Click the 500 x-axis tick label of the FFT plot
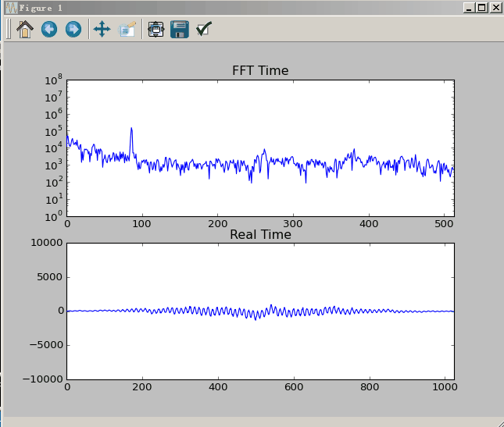The width and height of the screenshot is (504, 427). point(444,223)
